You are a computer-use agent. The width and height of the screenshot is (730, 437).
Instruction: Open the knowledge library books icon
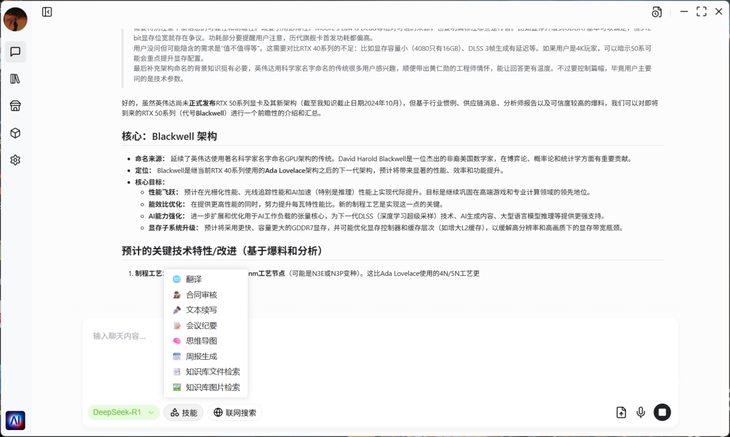(x=15, y=79)
